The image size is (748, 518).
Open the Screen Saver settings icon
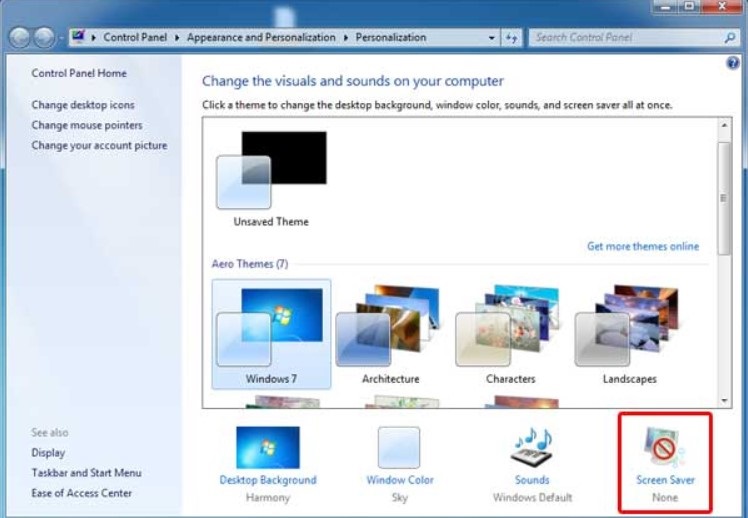click(664, 448)
